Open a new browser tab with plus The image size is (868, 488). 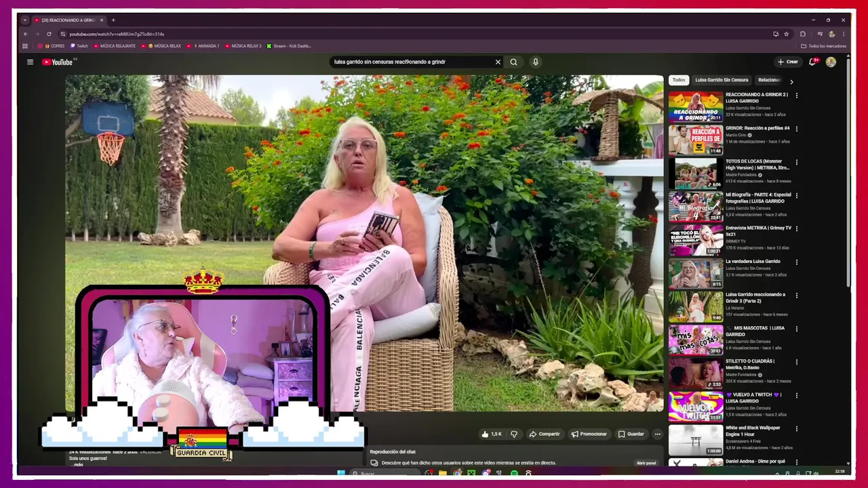pos(113,20)
